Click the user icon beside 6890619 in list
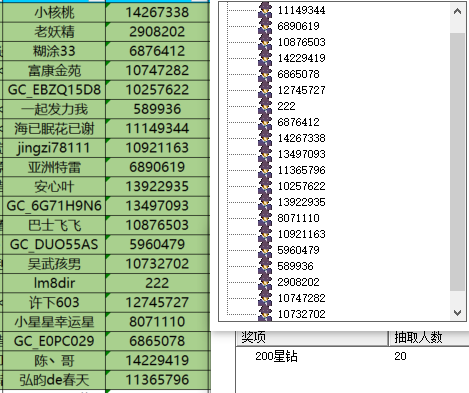Screen dimensions: 469x393 pyautogui.click(x=265, y=25)
